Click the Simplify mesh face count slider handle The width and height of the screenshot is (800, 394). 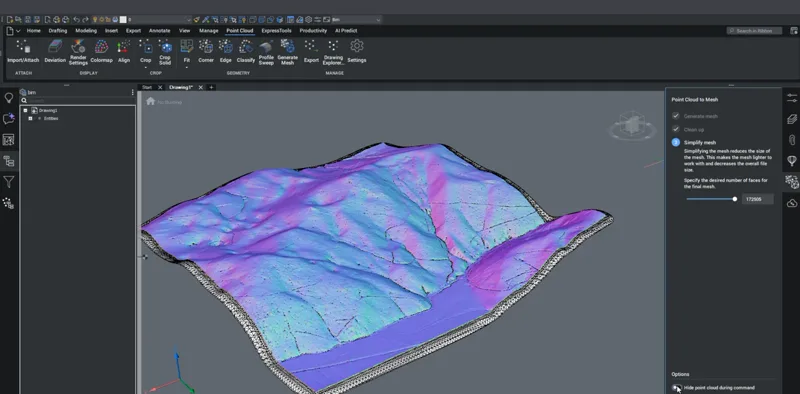(735, 199)
